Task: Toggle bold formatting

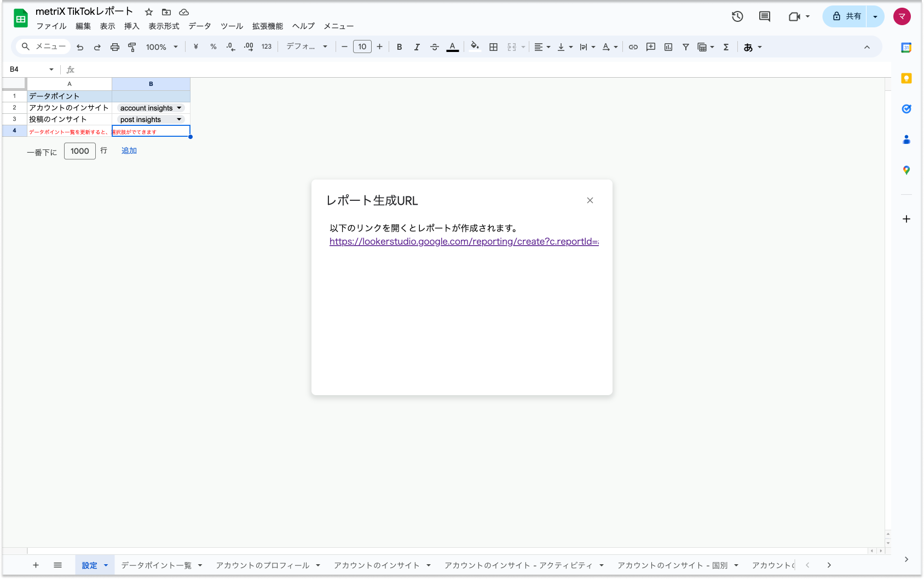Action: [400, 47]
